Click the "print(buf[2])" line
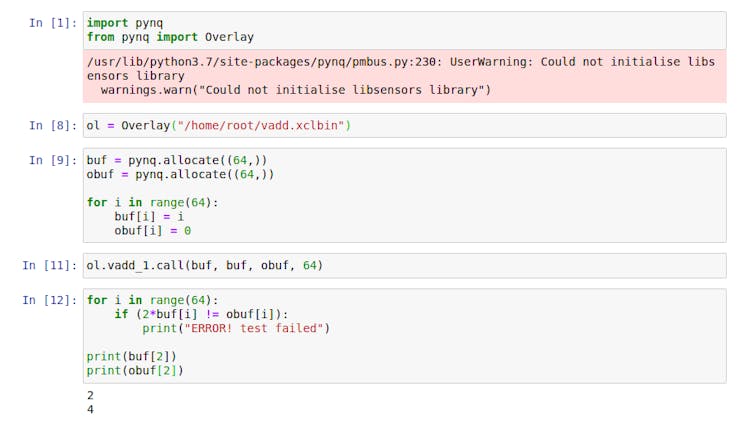 132,357
